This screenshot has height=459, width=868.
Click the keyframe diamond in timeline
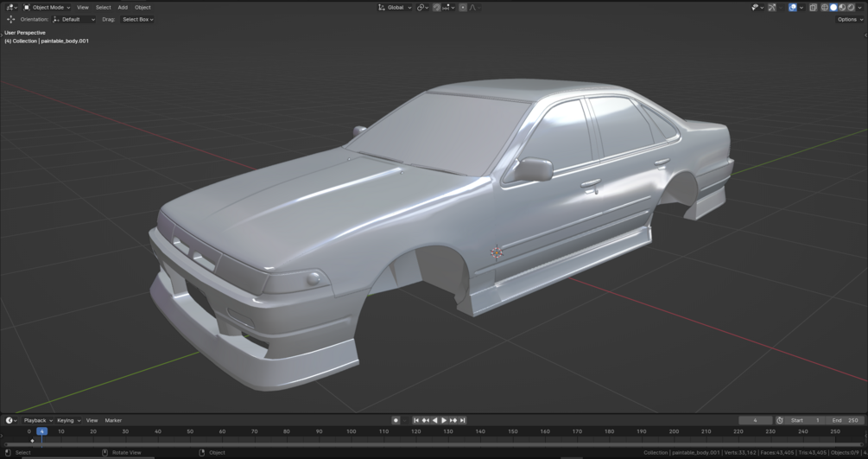tap(32, 441)
